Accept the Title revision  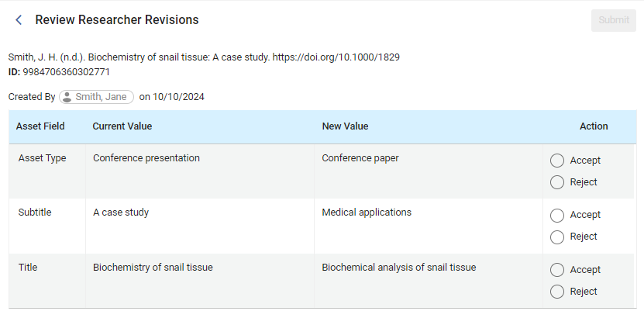556,270
